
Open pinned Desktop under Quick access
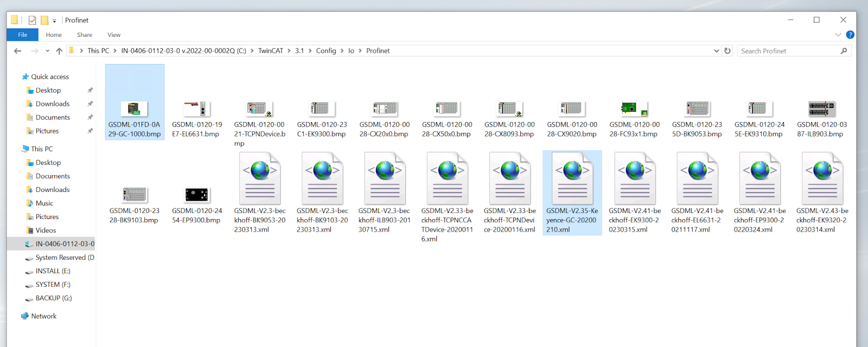coord(48,91)
